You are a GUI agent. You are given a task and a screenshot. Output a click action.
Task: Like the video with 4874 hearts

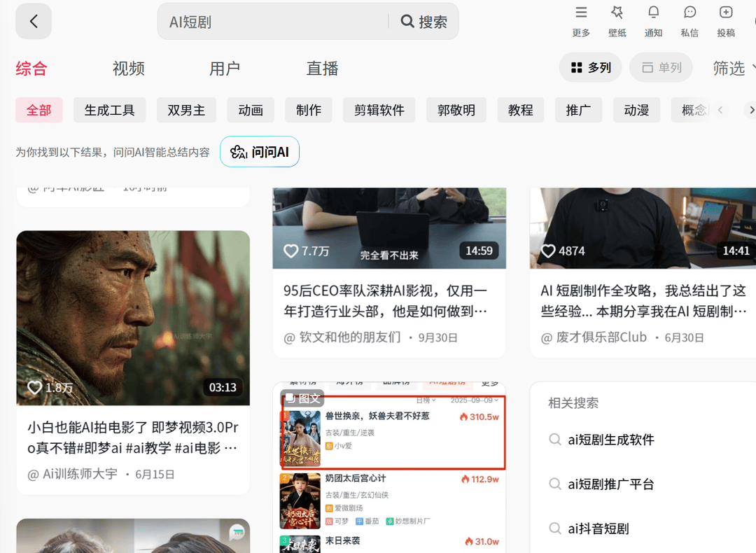(x=548, y=251)
